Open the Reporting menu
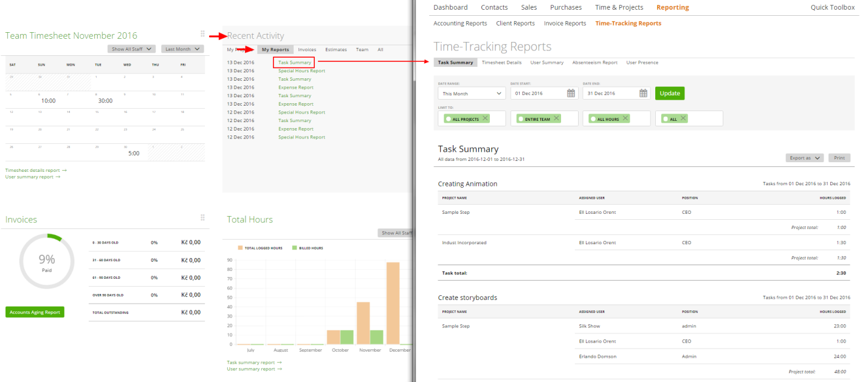 tap(672, 7)
